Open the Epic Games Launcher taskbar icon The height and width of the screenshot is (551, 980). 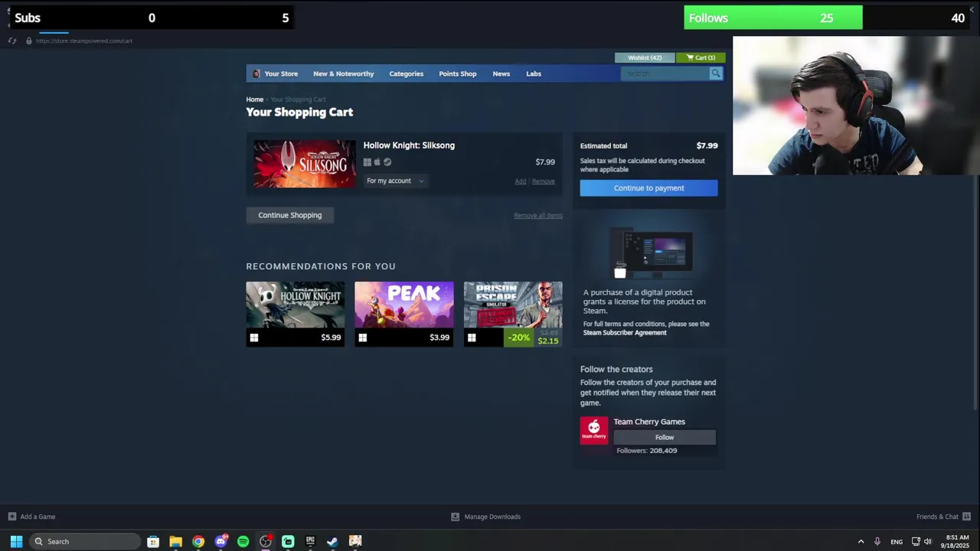[310, 541]
